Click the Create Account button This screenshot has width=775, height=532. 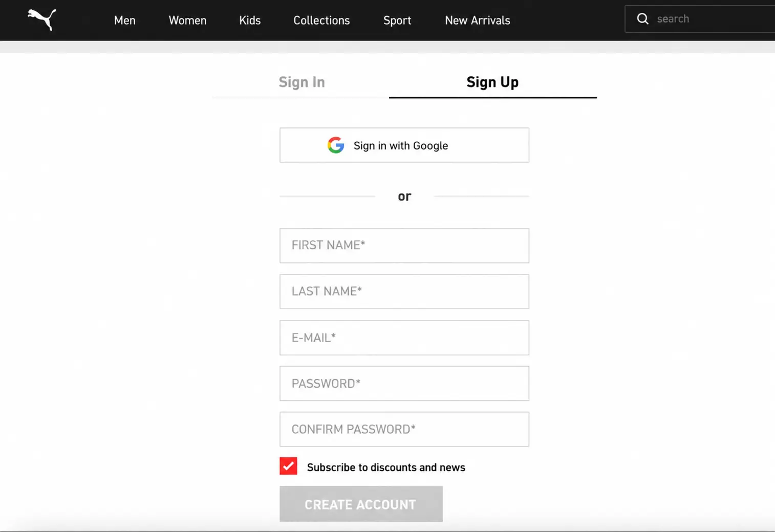[x=361, y=504]
